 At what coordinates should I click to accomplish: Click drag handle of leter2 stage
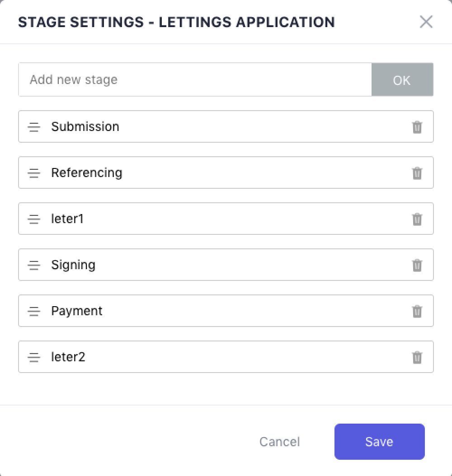[34, 357]
